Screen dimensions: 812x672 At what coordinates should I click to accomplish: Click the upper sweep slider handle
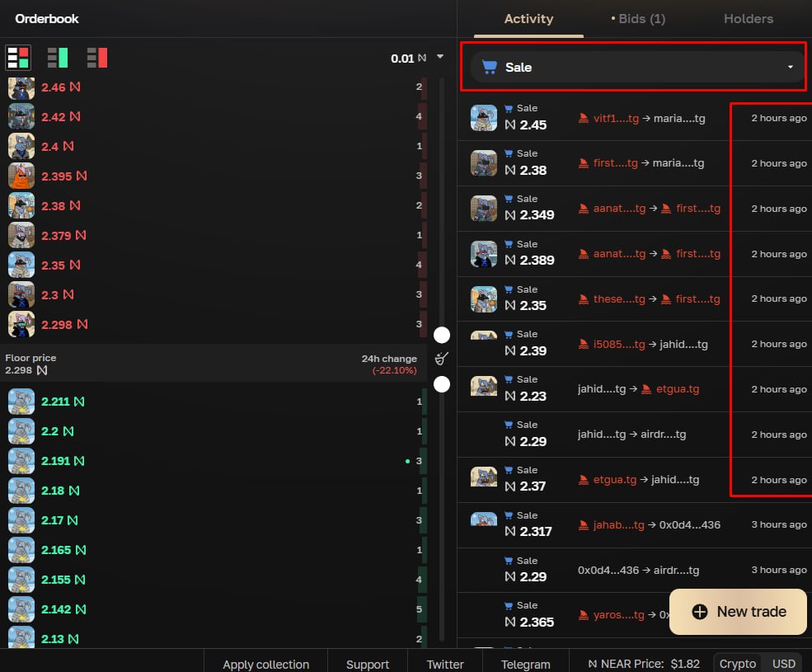[442, 335]
